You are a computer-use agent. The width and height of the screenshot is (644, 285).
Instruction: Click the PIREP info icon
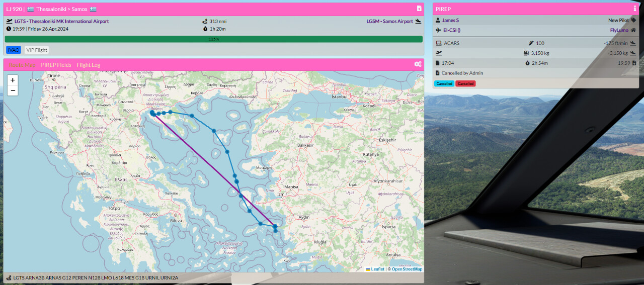634,9
